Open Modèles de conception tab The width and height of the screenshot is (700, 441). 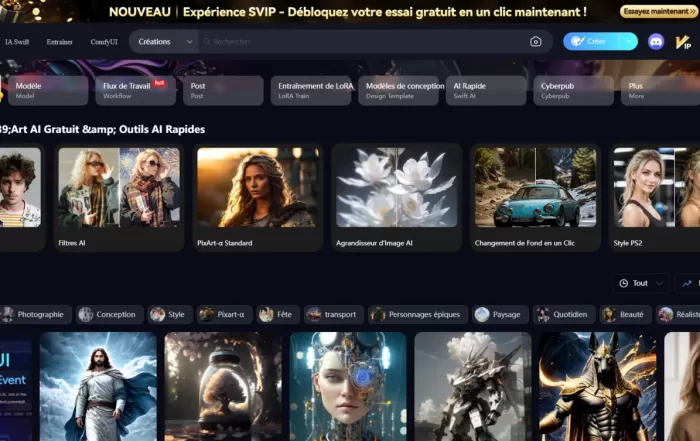point(398,90)
